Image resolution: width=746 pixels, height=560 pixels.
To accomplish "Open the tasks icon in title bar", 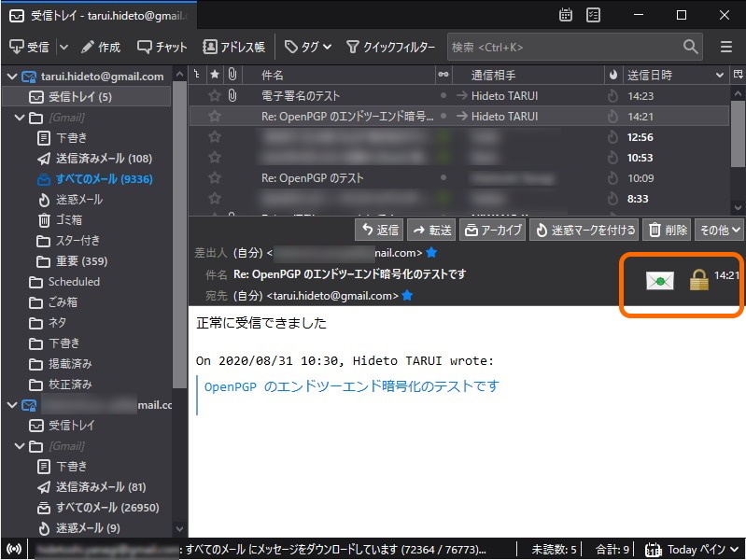I will (x=593, y=15).
